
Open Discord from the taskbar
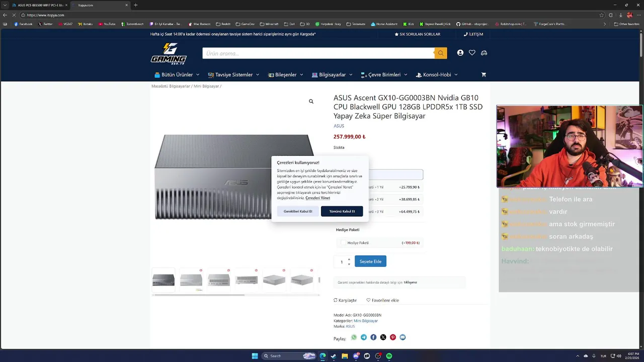pos(356,356)
